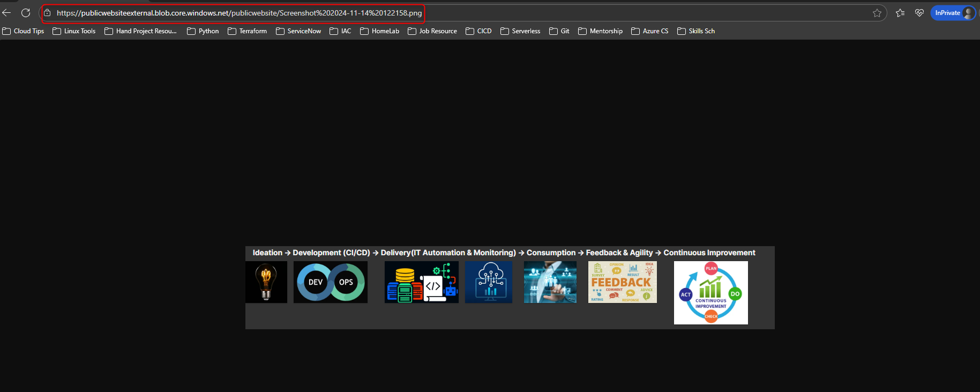Click the lock site-info icon
This screenshot has height=392, width=980.
47,13
